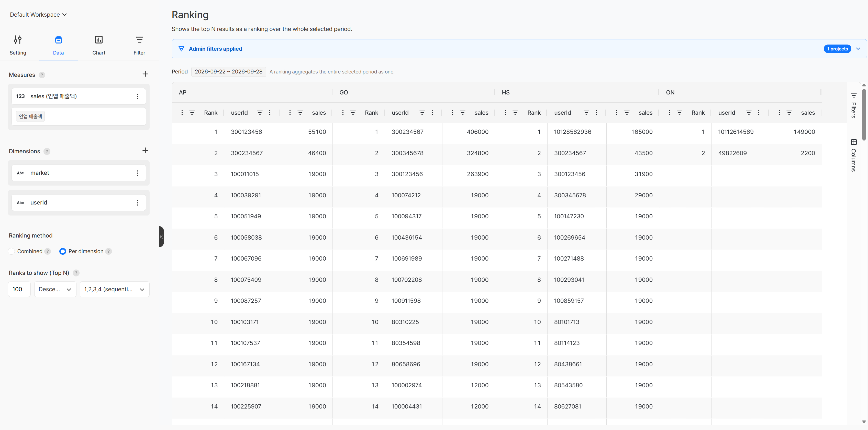Click Ranks to show help icon
The image size is (868, 430).
(76, 273)
